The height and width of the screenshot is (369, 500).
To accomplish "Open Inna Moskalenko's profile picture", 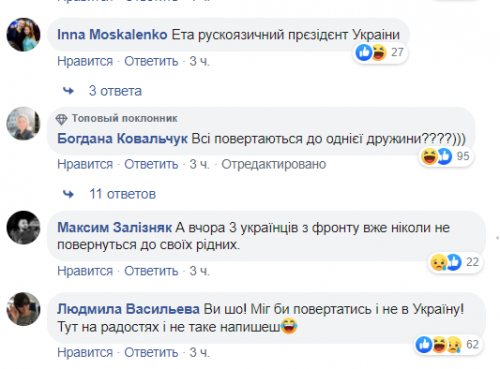I will click(23, 35).
